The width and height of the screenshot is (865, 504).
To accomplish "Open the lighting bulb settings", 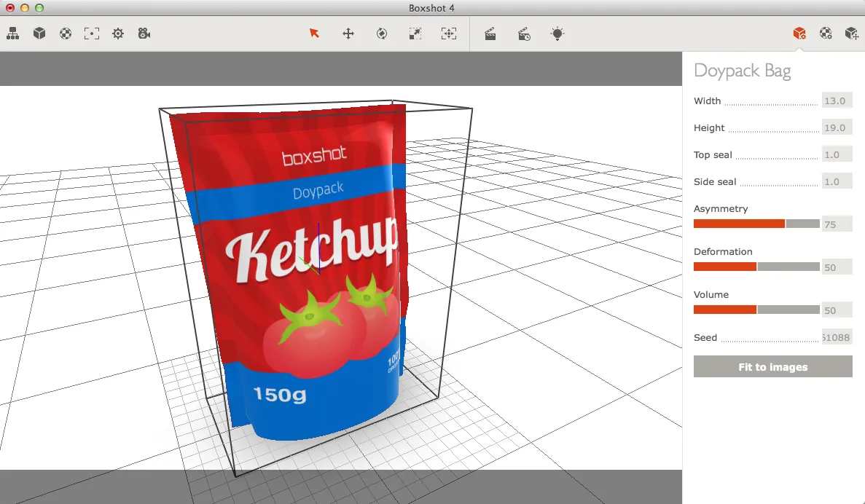I will click(x=557, y=34).
